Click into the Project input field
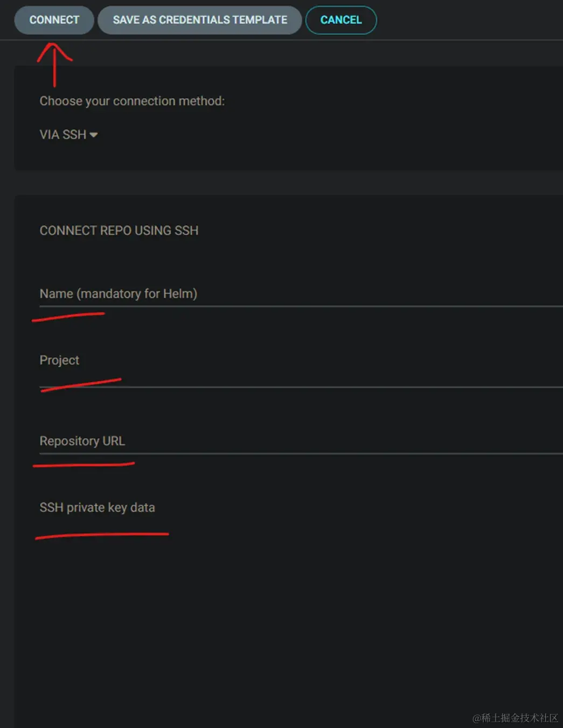The image size is (563, 728). click(x=269, y=374)
